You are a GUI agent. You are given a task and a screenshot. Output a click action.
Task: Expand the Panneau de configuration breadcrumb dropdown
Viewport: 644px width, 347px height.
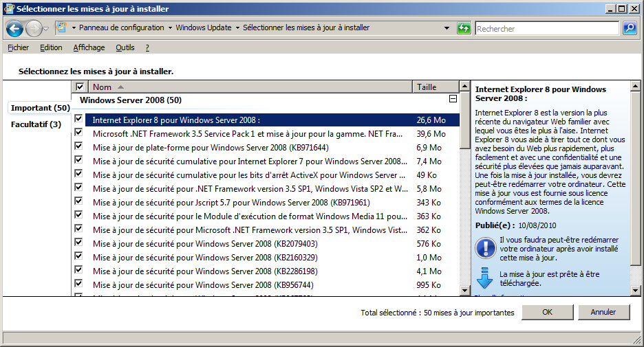pyautogui.click(x=170, y=28)
